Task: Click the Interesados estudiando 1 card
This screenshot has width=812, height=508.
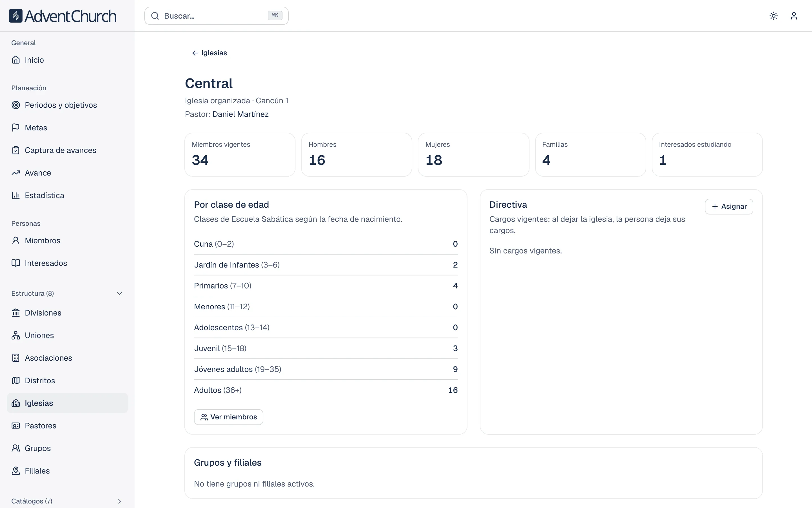Action: (707, 155)
